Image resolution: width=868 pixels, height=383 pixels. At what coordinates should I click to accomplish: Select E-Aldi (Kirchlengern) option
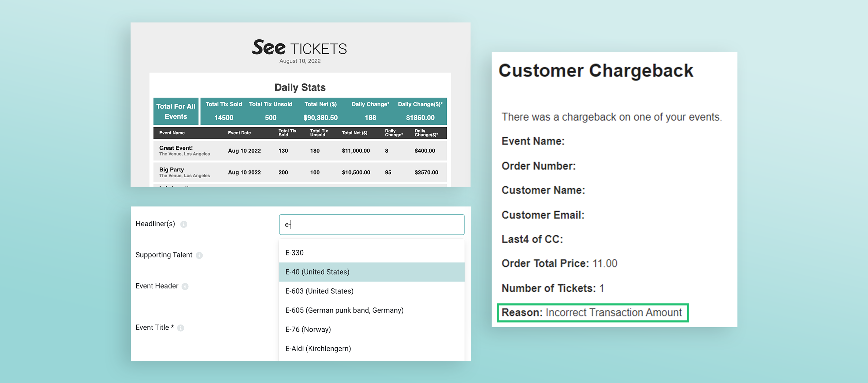372,349
